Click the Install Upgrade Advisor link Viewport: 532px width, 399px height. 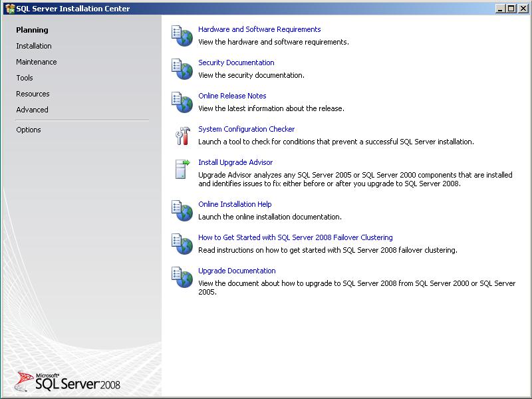click(x=235, y=162)
